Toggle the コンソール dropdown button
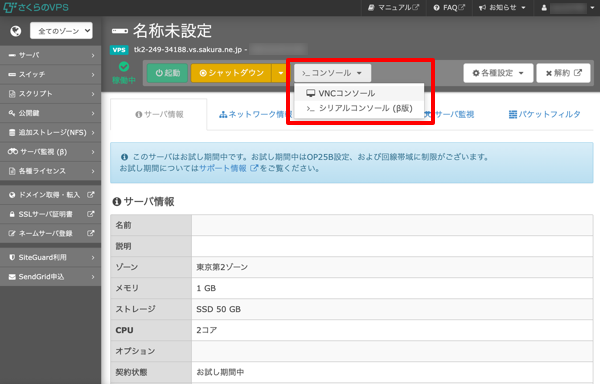Viewport: 600px width, 384px height. click(x=332, y=73)
